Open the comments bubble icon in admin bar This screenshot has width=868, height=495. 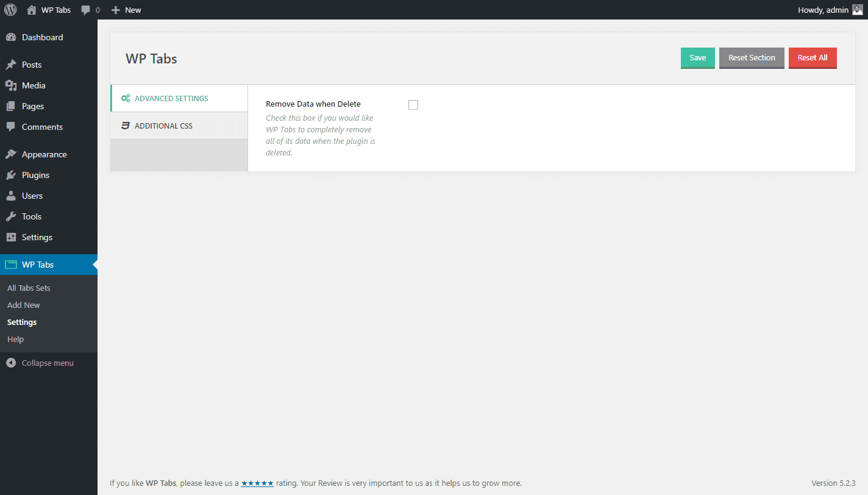point(86,10)
